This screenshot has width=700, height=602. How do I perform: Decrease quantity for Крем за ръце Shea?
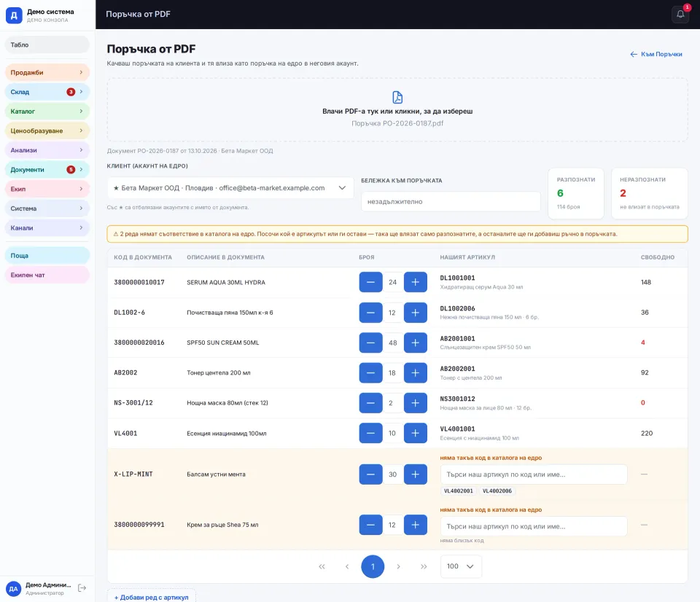[370, 525]
